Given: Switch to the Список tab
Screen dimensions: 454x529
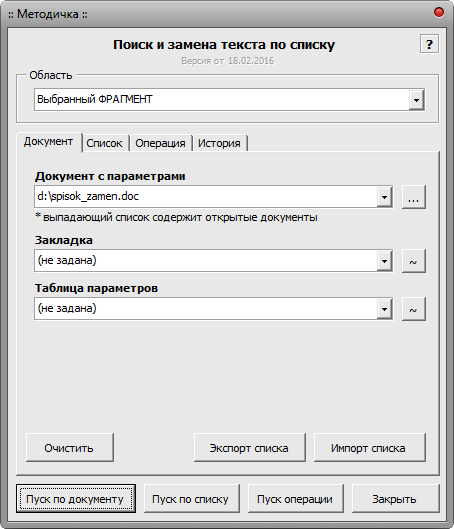Looking at the screenshot, I should pyautogui.click(x=105, y=143).
